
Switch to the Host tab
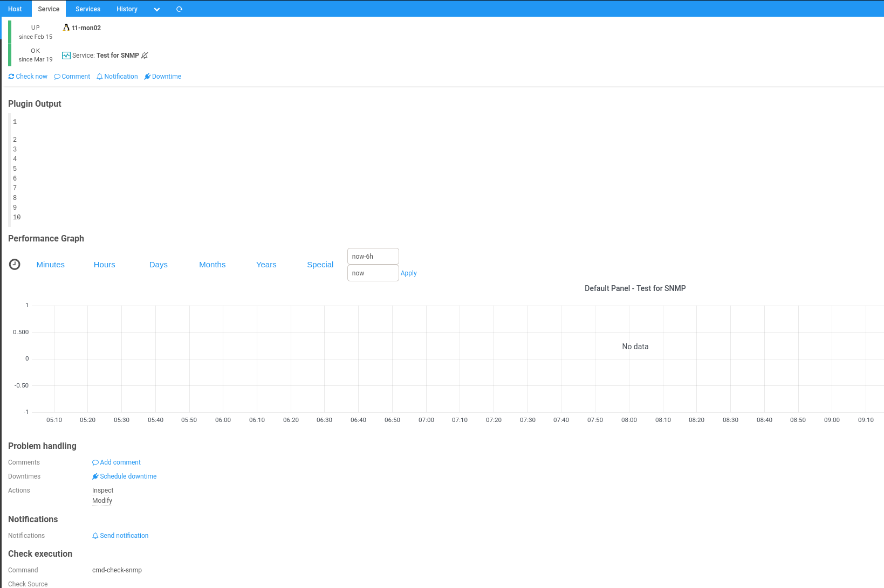click(15, 9)
